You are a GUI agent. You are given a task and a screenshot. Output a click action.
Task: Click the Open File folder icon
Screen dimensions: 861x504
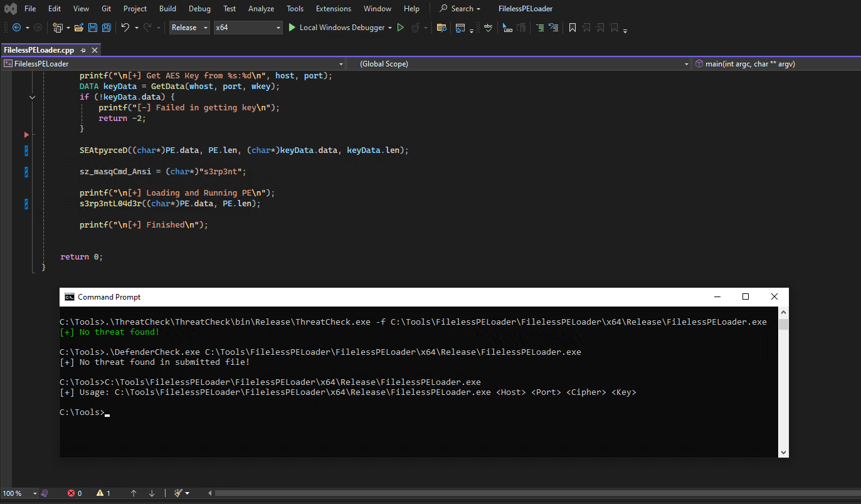tap(79, 28)
